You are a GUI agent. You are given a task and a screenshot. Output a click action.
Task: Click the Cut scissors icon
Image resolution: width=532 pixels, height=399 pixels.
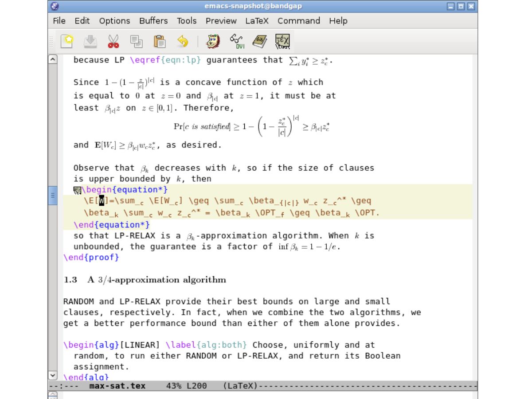click(113, 41)
